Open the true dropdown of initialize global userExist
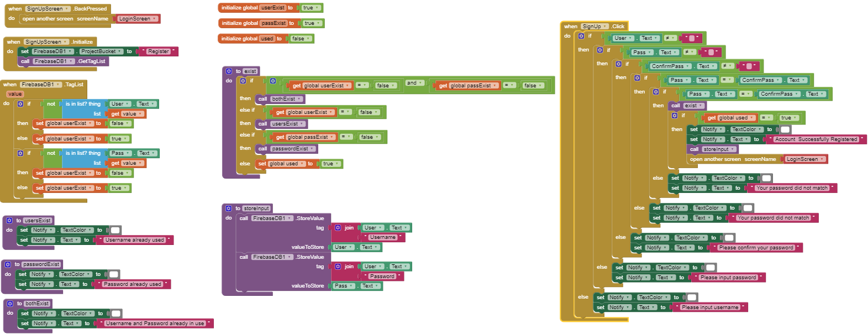This screenshot has height=334, width=868. click(x=317, y=8)
